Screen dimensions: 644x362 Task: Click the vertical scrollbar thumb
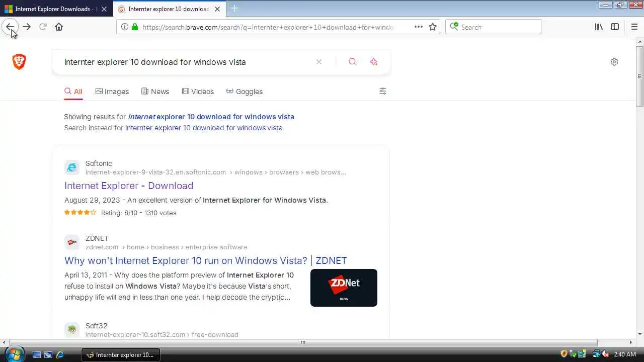click(639, 76)
